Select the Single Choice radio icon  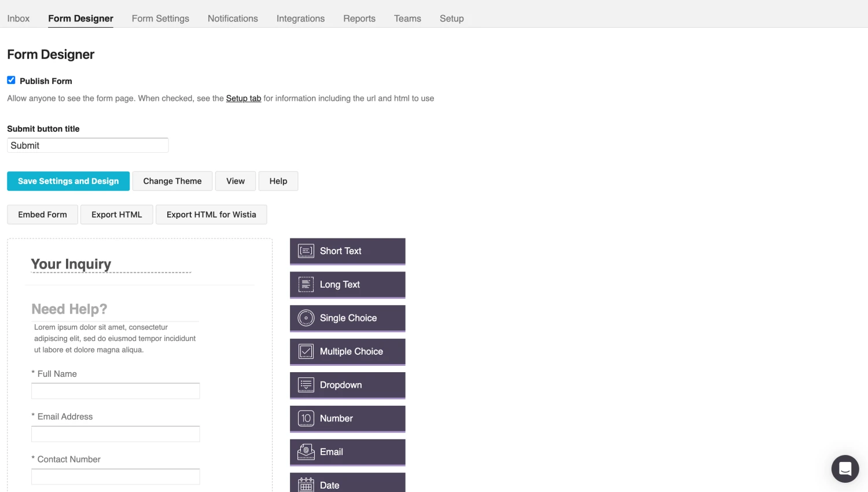[306, 318]
